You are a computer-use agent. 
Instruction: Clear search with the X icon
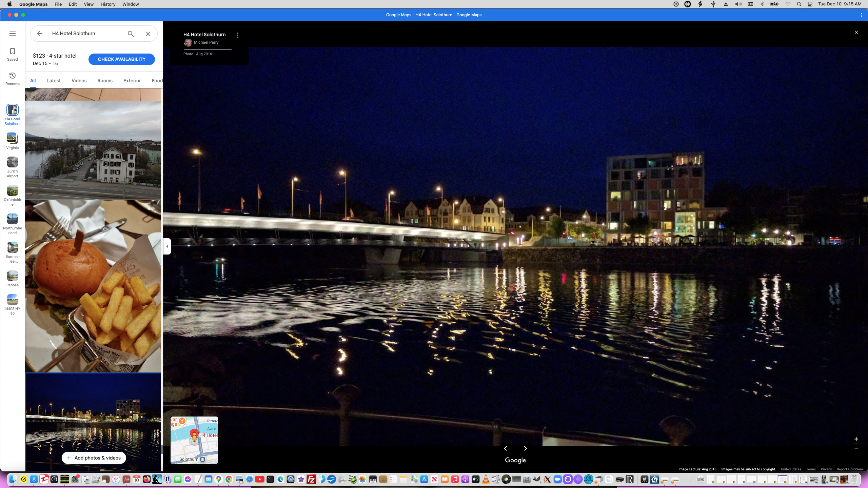[x=148, y=34]
